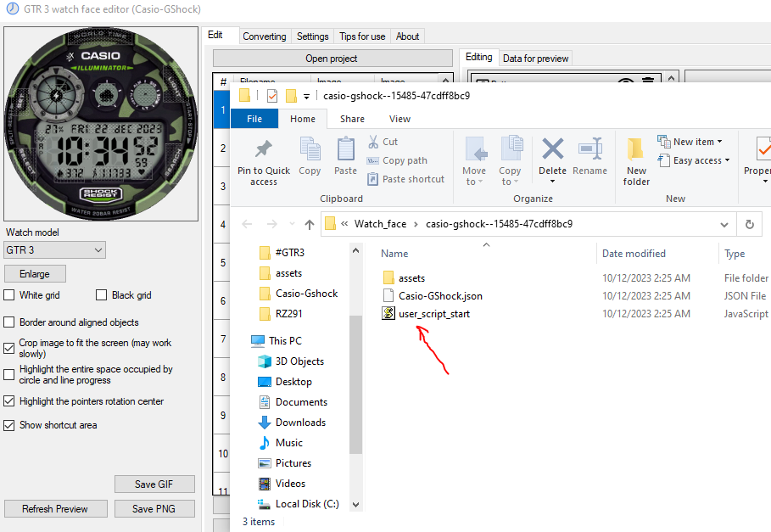Open Videos in navigation pane
This screenshot has height=532, width=771.
(x=282, y=484)
